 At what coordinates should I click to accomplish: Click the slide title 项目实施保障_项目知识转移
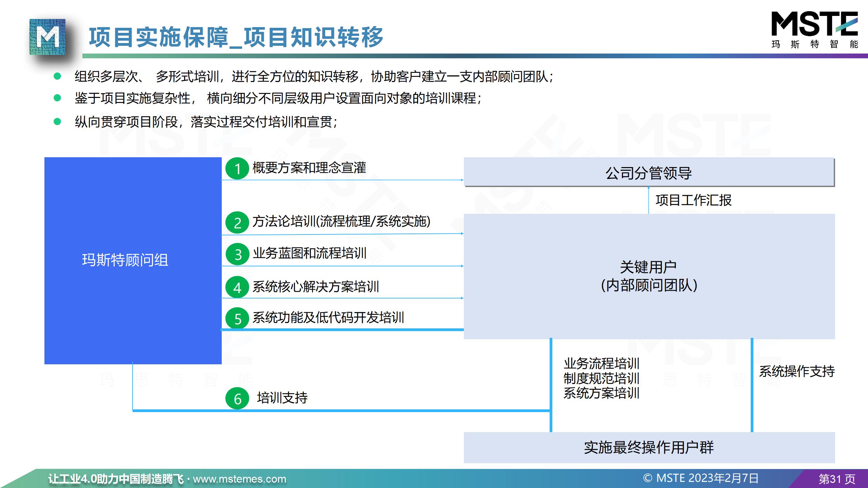(236, 37)
